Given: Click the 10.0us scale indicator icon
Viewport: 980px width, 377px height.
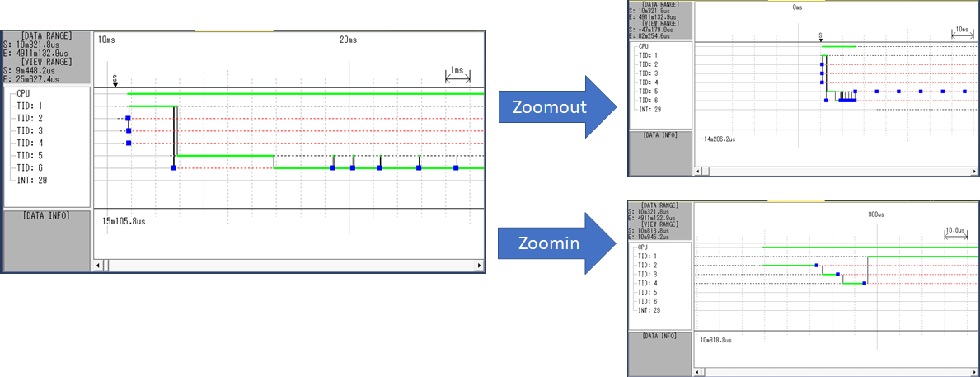Looking at the screenshot, I should tap(955, 233).
